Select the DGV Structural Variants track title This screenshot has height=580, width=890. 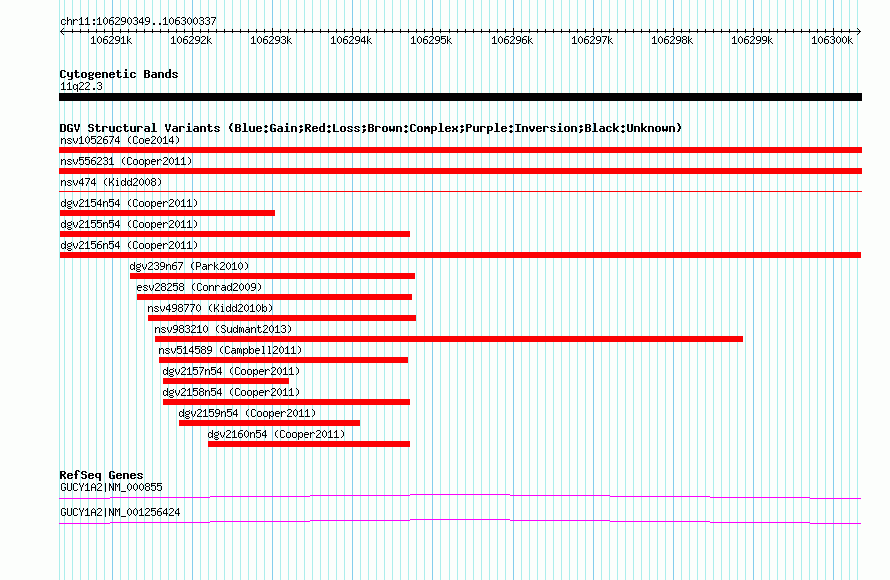point(371,128)
